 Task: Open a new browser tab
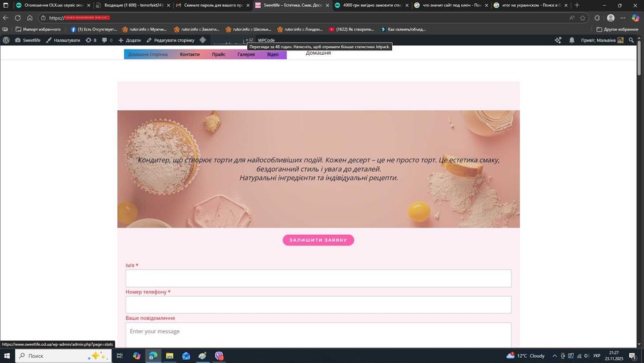point(577,5)
